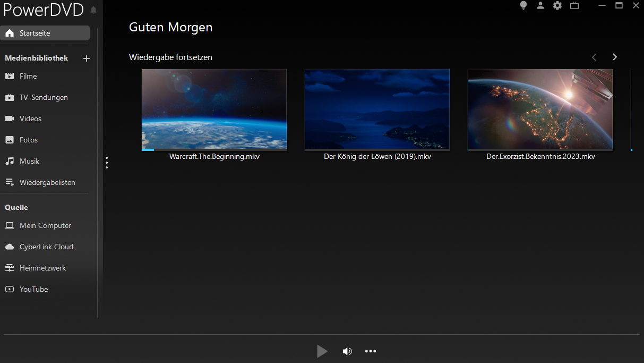644x363 pixels.
Task: Open the user account icon
Action: pos(540,5)
